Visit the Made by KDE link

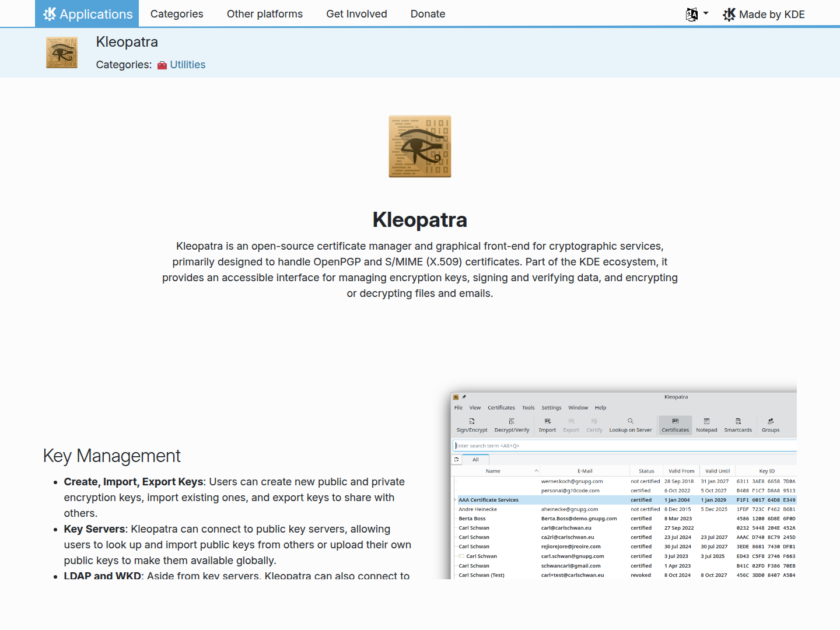tap(772, 15)
